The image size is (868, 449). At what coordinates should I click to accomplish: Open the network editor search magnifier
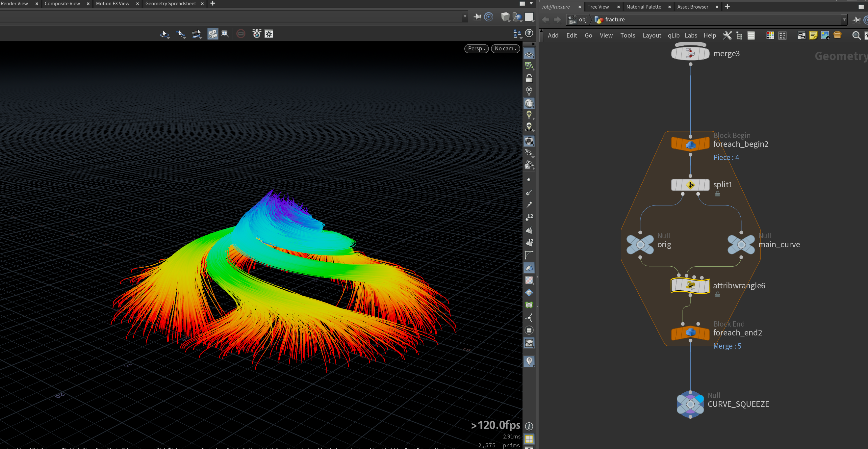(x=856, y=36)
